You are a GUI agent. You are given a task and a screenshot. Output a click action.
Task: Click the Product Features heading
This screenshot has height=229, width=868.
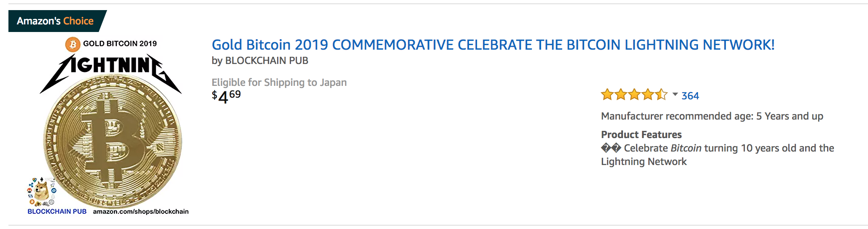click(x=641, y=135)
